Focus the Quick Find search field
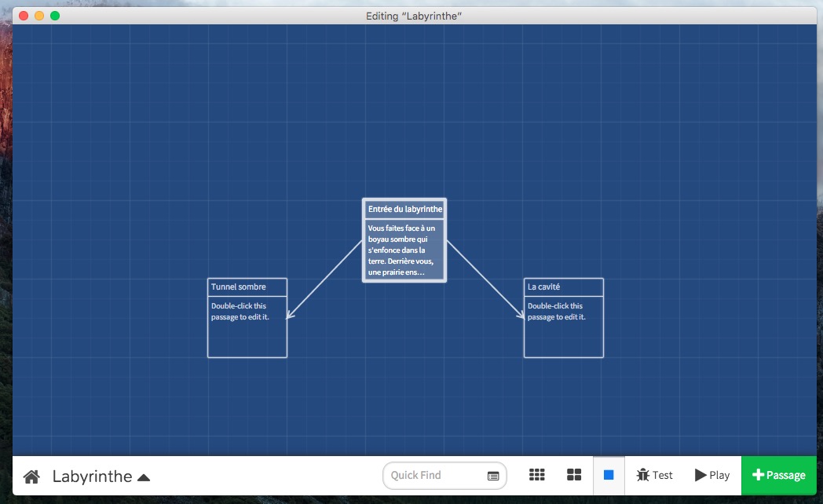This screenshot has height=504, width=823. [x=436, y=475]
